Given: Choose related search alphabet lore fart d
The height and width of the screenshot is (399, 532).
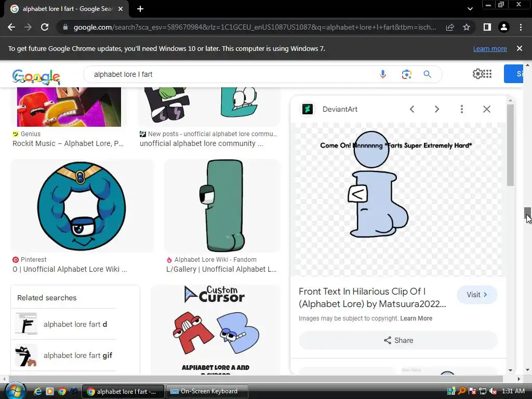Looking at the screenshot, I should (63, 324).
